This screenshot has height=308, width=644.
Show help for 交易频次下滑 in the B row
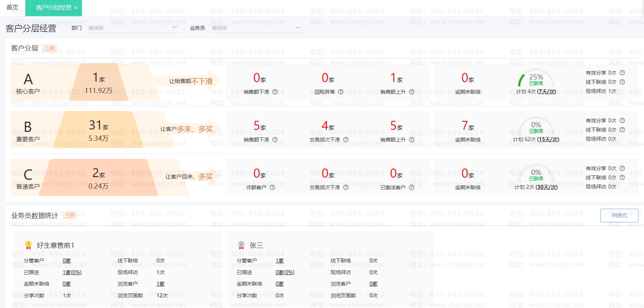pos(346,140)
